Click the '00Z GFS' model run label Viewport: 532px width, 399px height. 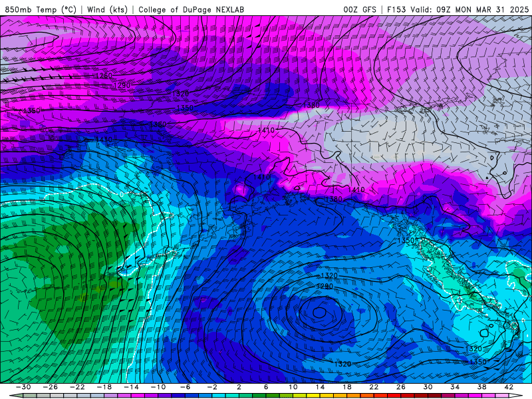pos(360,9)
